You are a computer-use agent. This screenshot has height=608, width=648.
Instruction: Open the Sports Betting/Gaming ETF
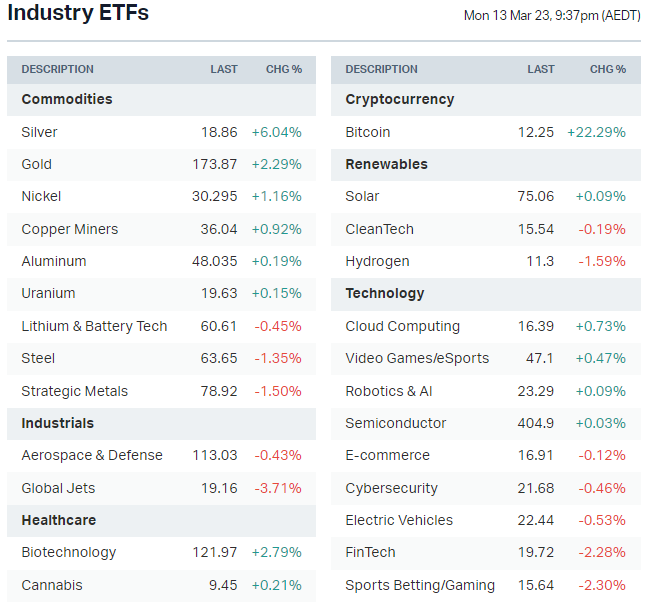tap(420, 585)
